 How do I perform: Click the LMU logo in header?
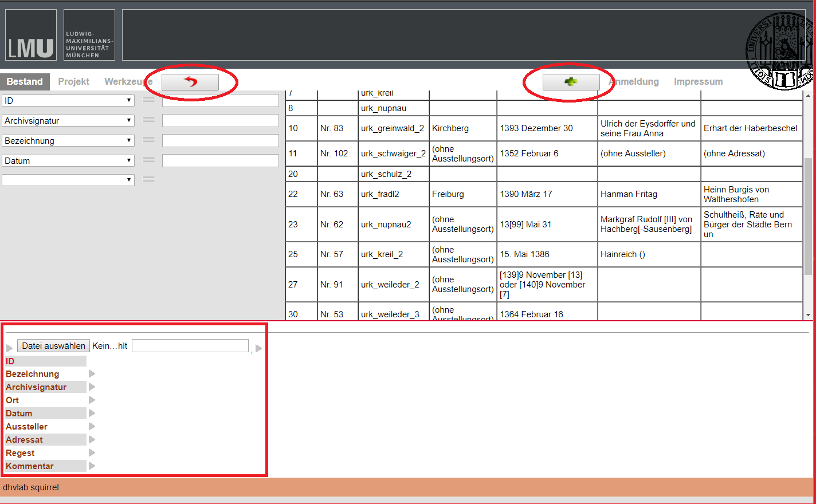[x=31, y=35]
